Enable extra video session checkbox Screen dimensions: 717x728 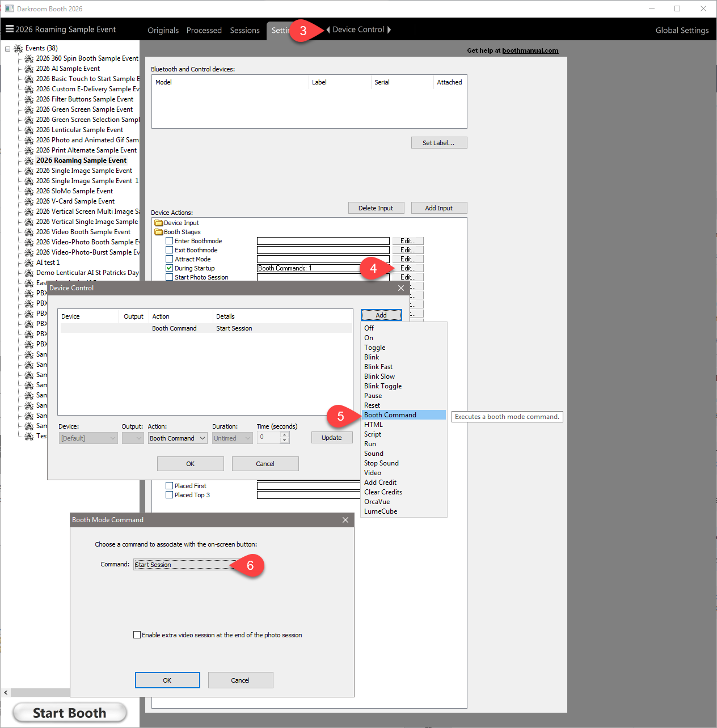click(137, 635)
